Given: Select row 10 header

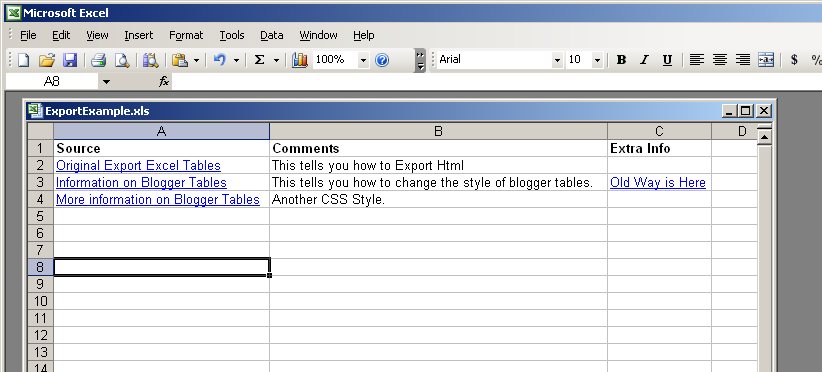Looking at the screenshot, I should coord(40,301).
